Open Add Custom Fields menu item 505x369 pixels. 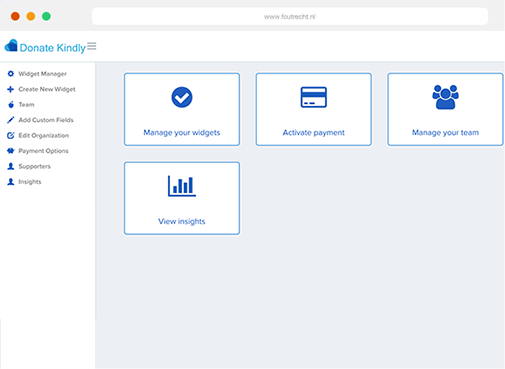tap(46, 120)
